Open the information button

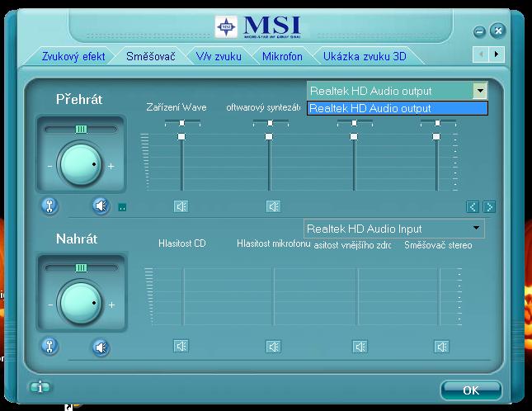click(40, 387)
